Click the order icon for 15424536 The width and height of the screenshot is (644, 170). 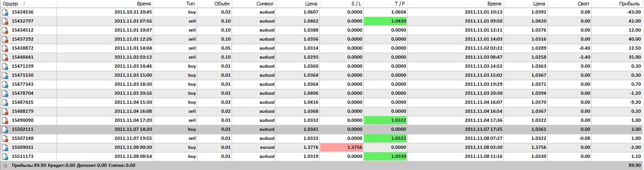tap(5, 12)
